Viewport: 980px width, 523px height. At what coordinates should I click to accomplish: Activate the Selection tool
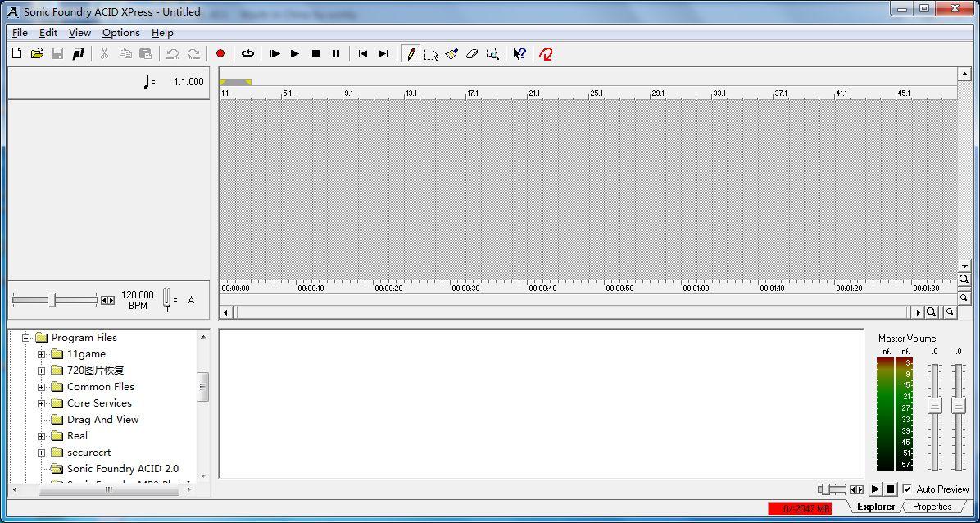(431, 54)
